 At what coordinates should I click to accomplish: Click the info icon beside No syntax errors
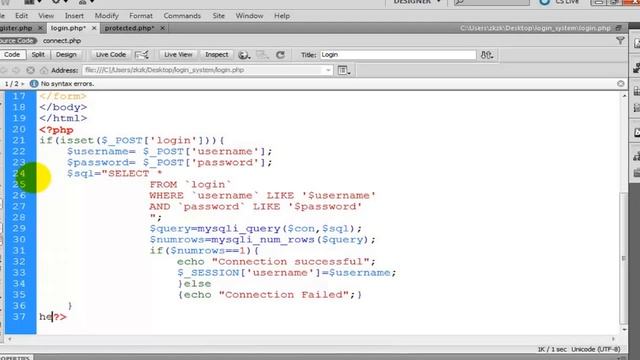34,84
